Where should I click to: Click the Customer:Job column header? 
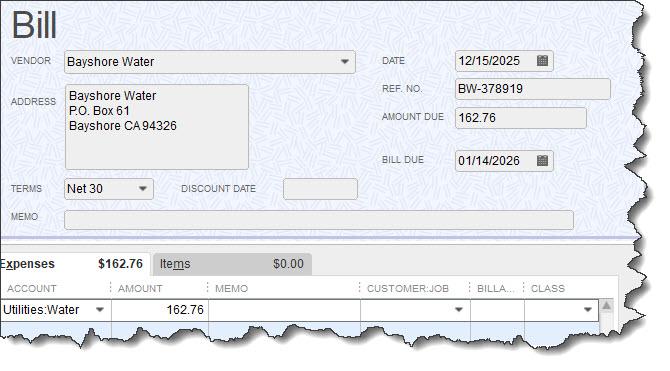[408, 289]
